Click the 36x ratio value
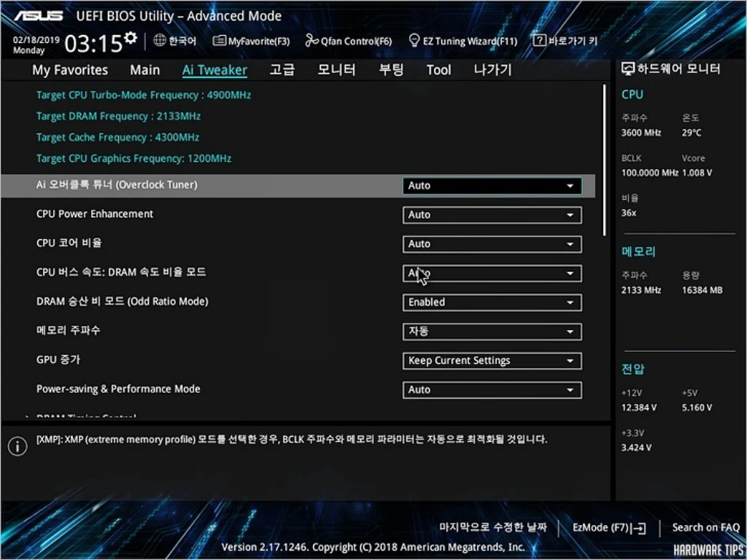747x560 pixels. (x=628, y=212)
